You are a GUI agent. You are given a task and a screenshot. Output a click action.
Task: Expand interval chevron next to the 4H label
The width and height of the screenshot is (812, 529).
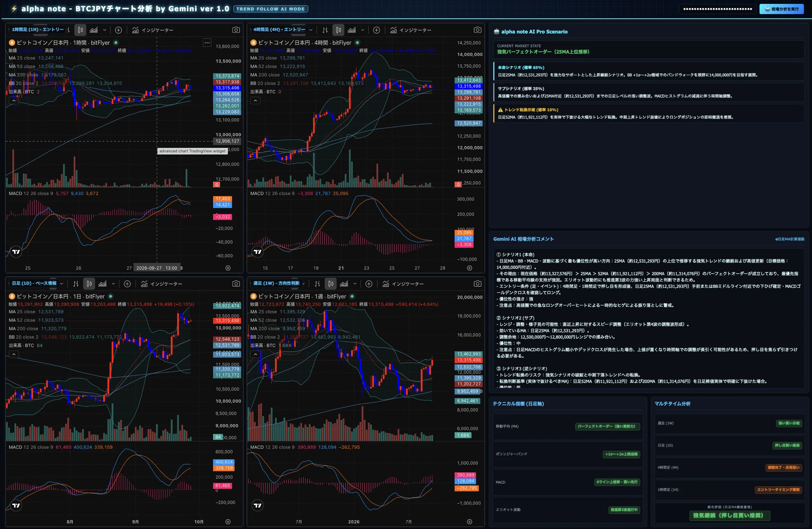point(311,30)
